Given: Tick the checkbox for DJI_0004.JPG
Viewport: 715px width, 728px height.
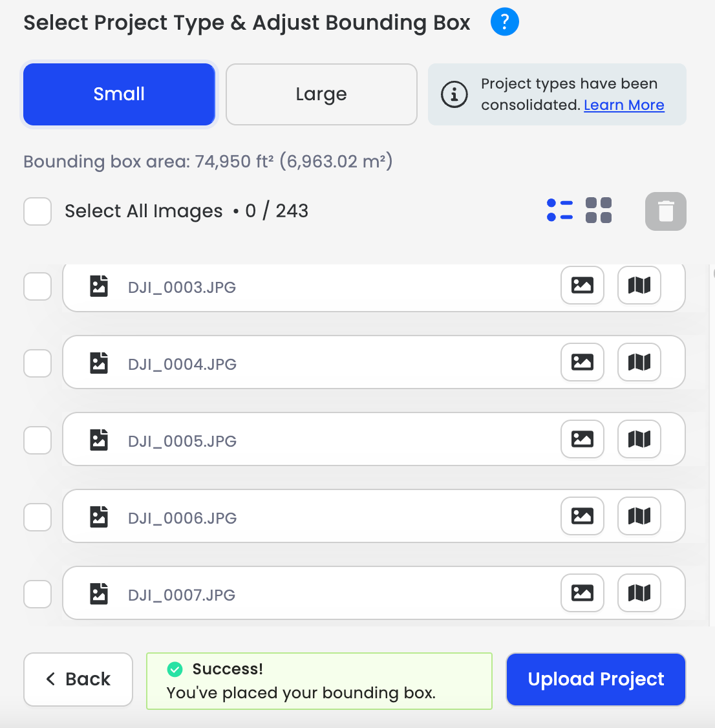Looking at the screenshot, I should click(x=37, y=363).
